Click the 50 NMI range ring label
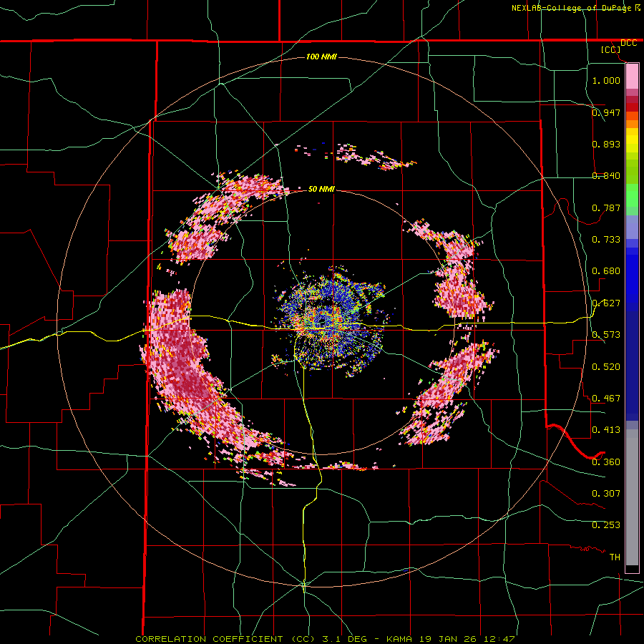 321,189
